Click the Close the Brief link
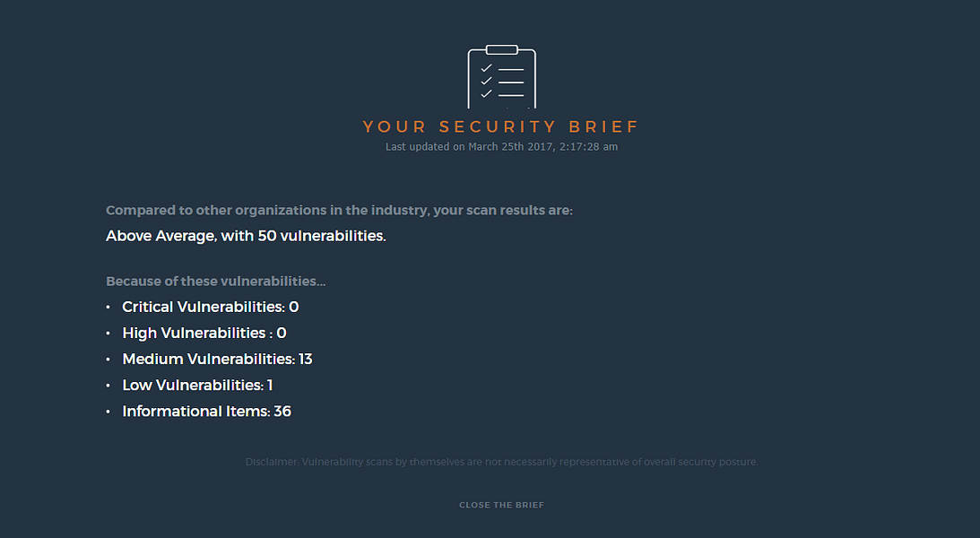The height and width of the screenshot is (538, 980). pyautogui.click(x=502, y=505)
